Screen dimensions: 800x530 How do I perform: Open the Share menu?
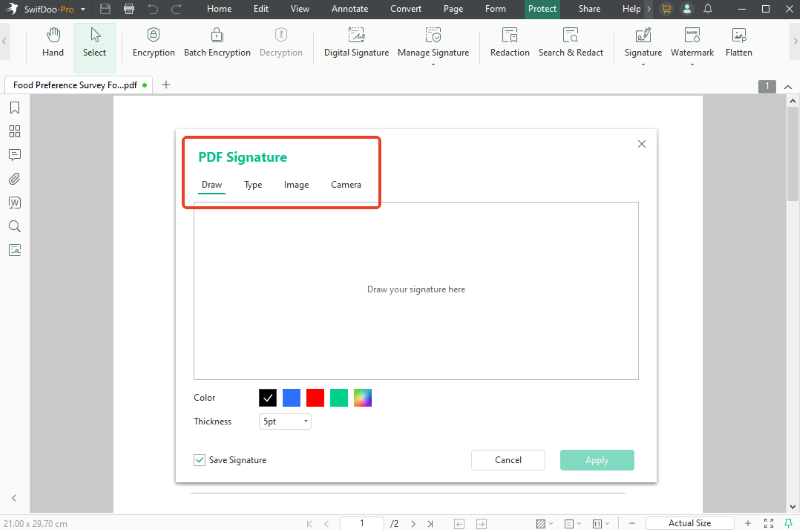[589, 9]
